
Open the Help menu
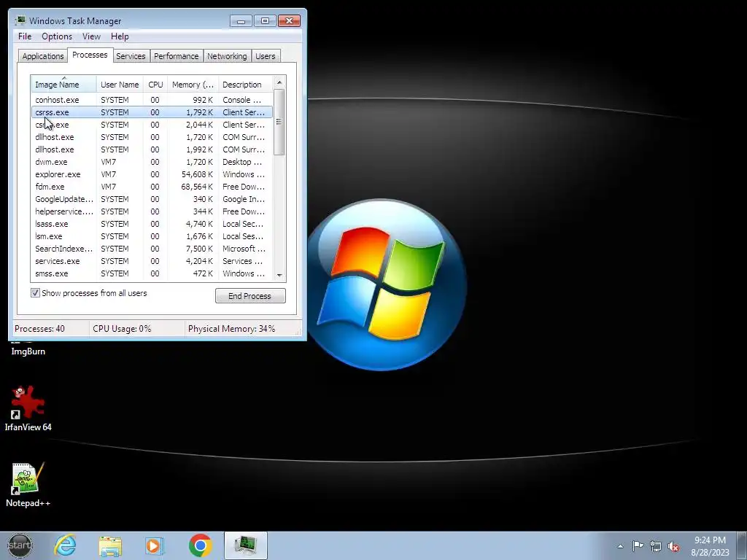[120, 36]
